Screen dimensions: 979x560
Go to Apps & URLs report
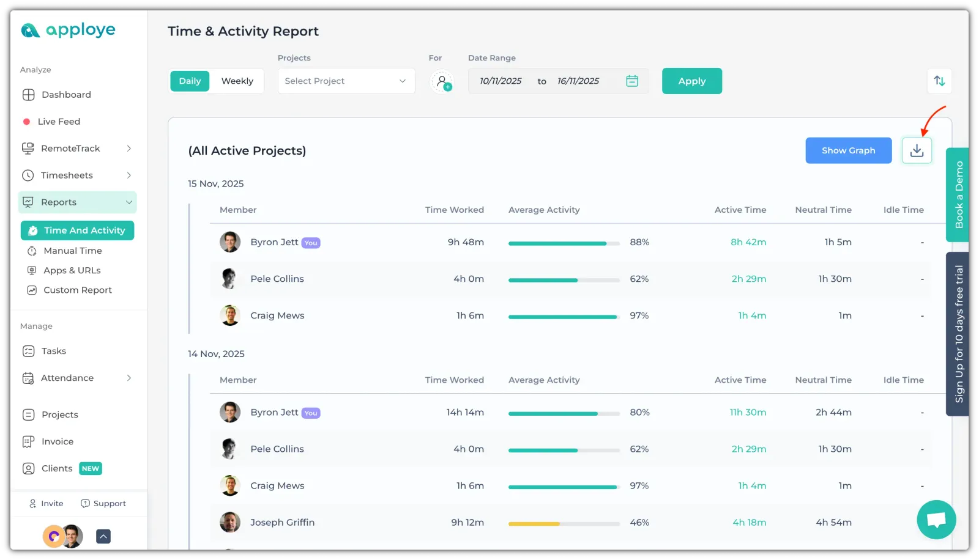click(x=72, y=270)
